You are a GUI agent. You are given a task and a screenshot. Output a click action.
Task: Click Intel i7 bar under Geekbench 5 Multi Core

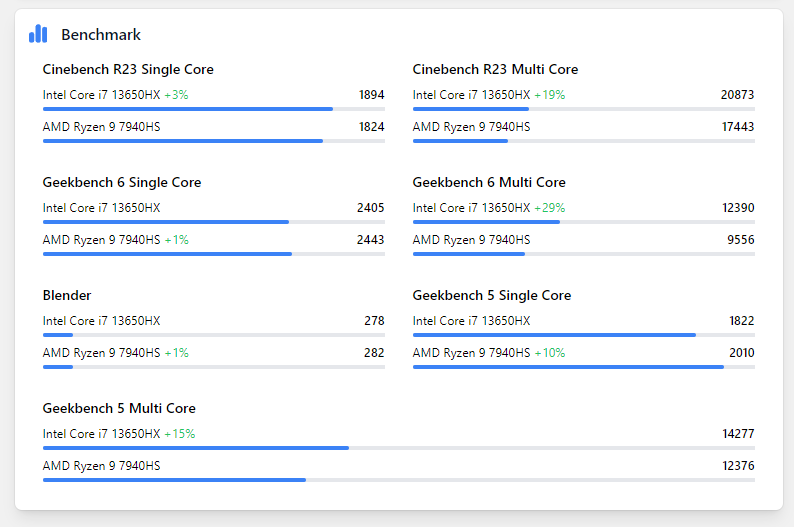tap(196, 448)
